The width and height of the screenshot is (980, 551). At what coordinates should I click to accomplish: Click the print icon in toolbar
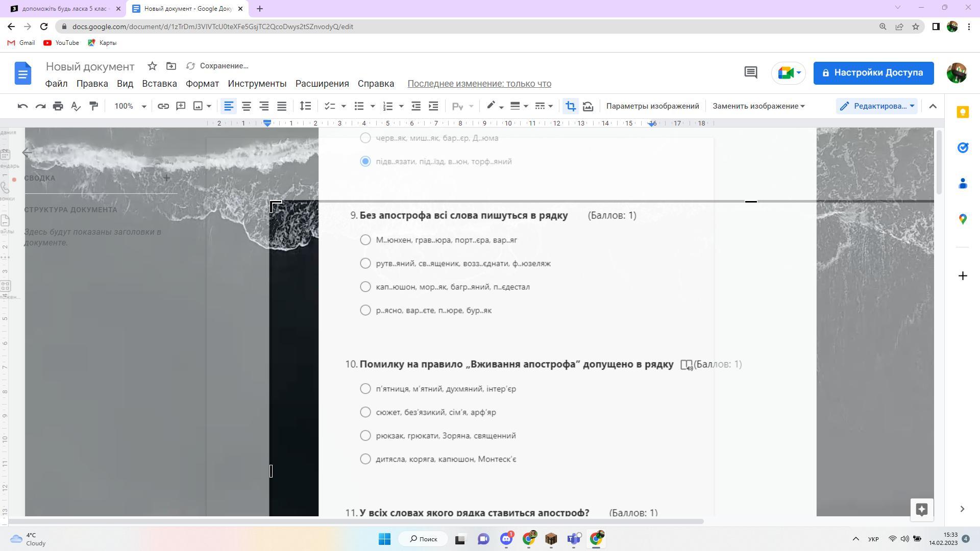(58, 106)
